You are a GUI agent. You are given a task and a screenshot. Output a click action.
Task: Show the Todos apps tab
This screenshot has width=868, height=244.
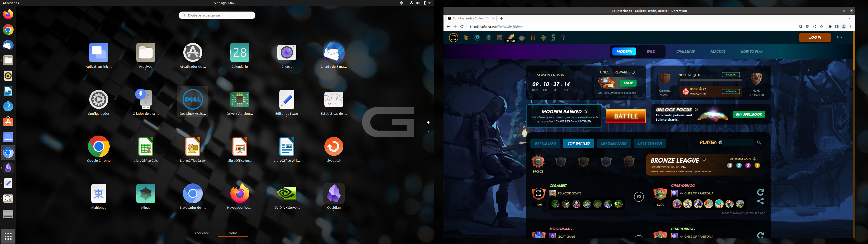pyautogui.click(x=233, y=233)
